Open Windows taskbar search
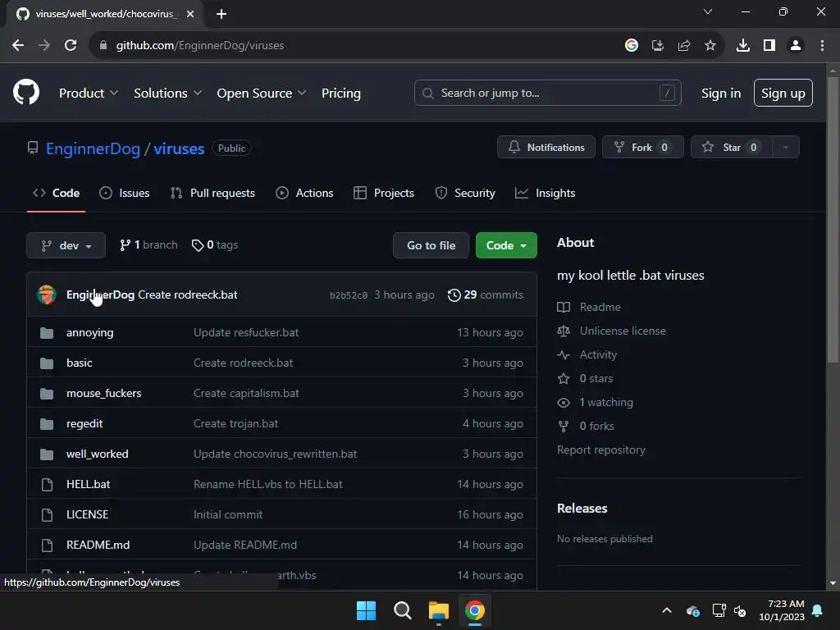840x630 pixels. pyautogui.click(x=402, y=610)
